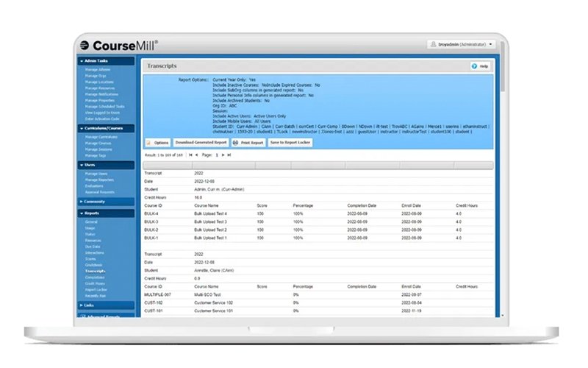Click Customer Service 102 course name
Viewport: 588px width, 368px height.
213,302
